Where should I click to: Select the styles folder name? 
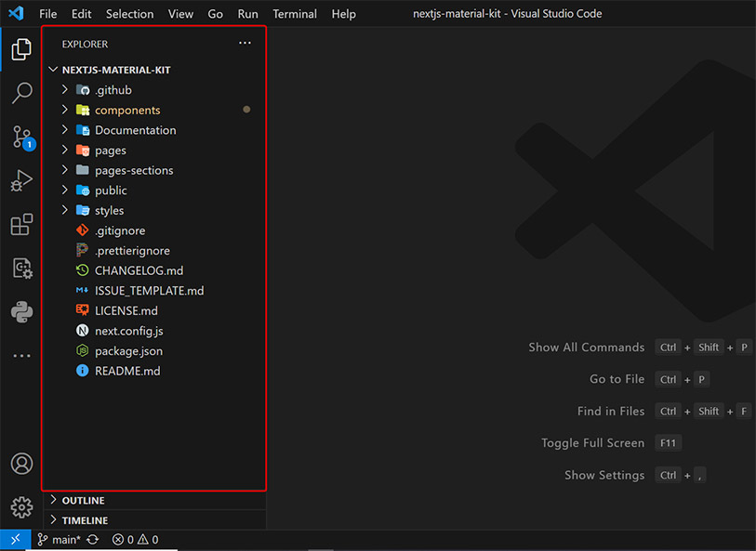coord(110,211)
